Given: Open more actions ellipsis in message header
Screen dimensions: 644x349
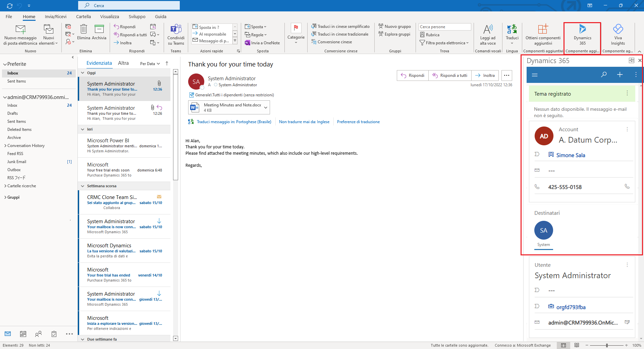Looking at the screenshot, I should point(506,76).
